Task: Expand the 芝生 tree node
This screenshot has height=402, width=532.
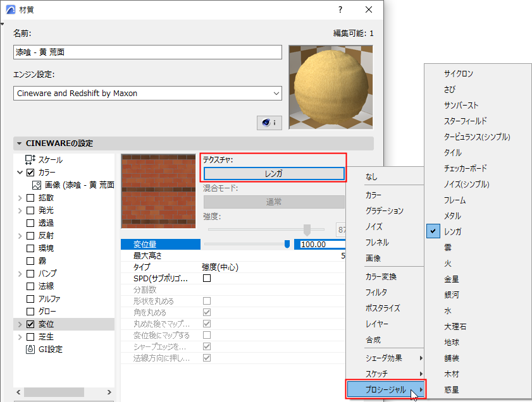Action: (20, 337)
